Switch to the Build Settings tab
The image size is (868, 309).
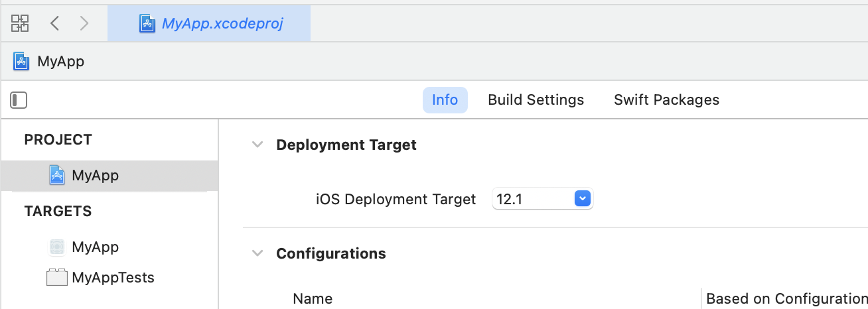click(536, 99)
